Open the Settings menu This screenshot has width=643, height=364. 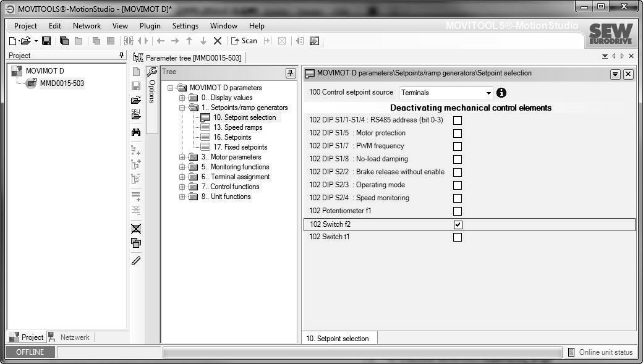[x=185, y=26]
